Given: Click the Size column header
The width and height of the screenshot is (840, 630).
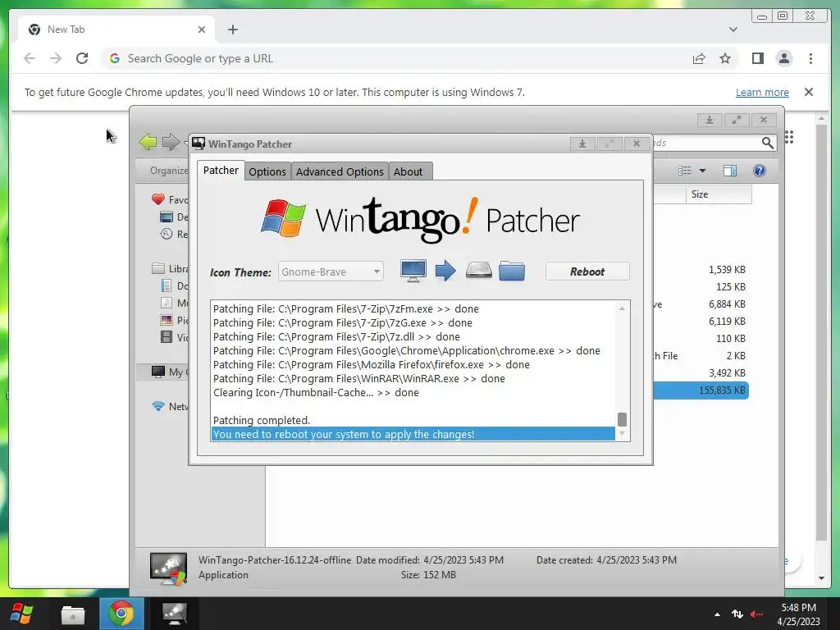Looking at the screenshot, I should tap(719, 194).
